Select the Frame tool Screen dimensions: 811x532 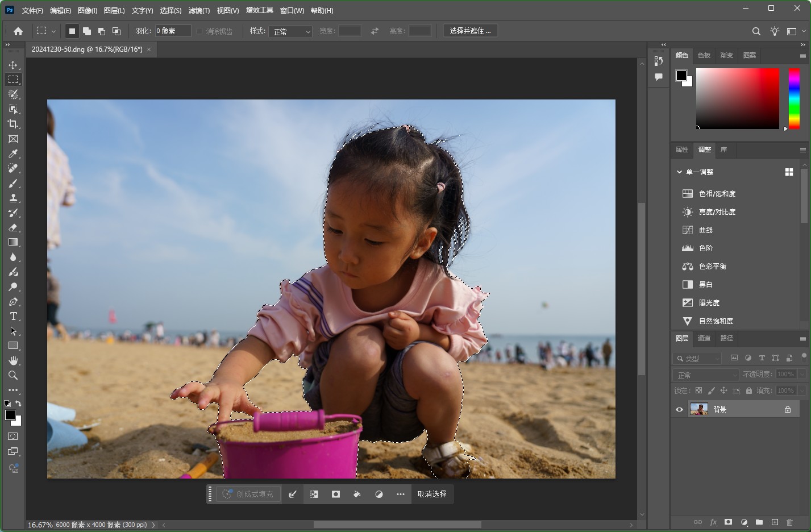(13, 139)
